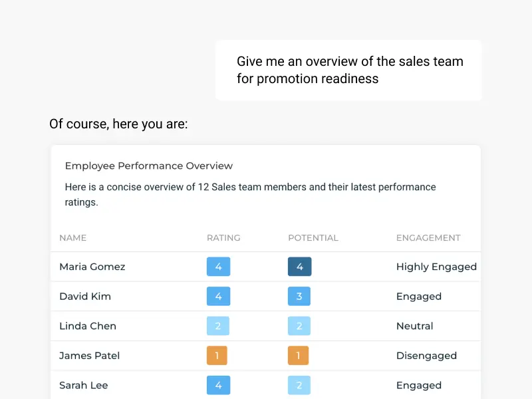Open David Kim's employee row
The height and width of the screenshot is (399, 532).
click(265, 296)
